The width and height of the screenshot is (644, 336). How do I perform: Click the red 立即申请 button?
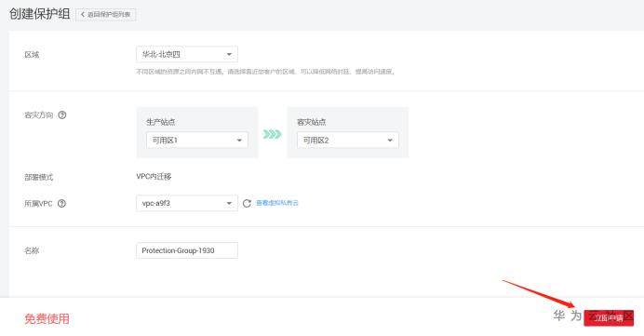click(609, 318)
